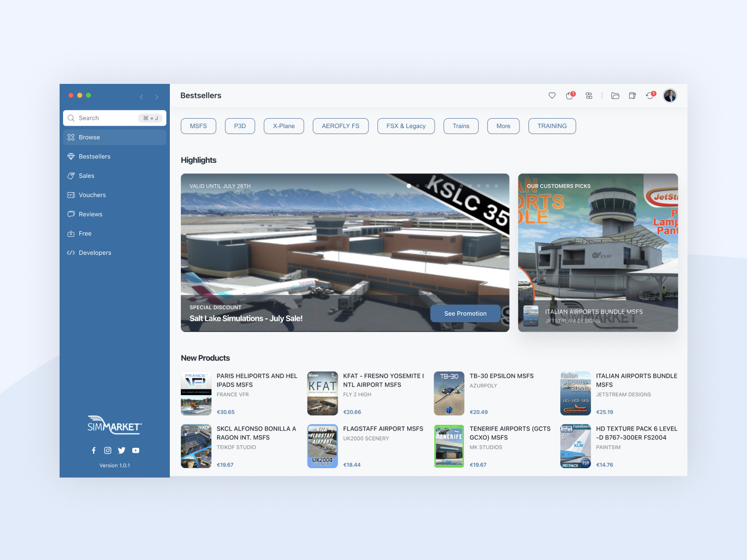Toggle the MSFS platform filter

pyautogui.click(x=198, y=126)
